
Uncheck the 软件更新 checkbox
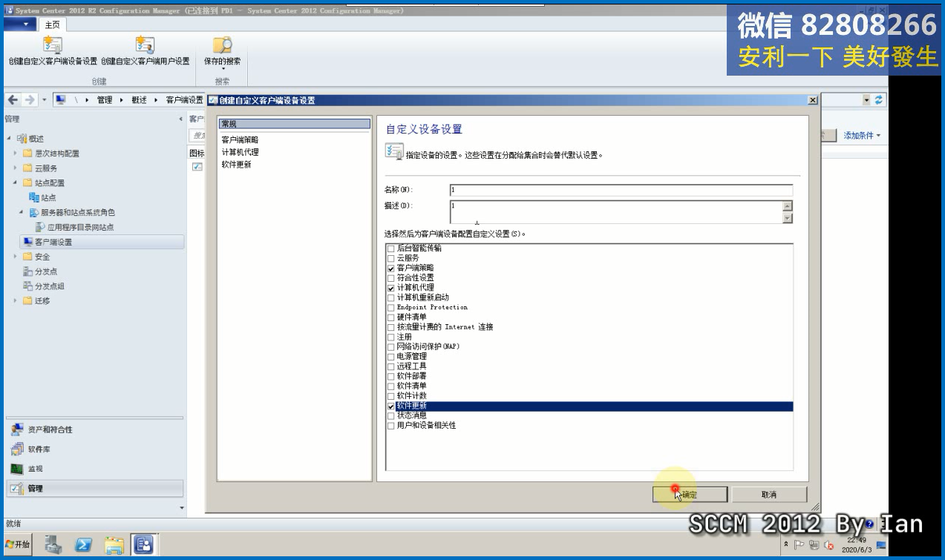pyautogui.click(x=391, y=406)
